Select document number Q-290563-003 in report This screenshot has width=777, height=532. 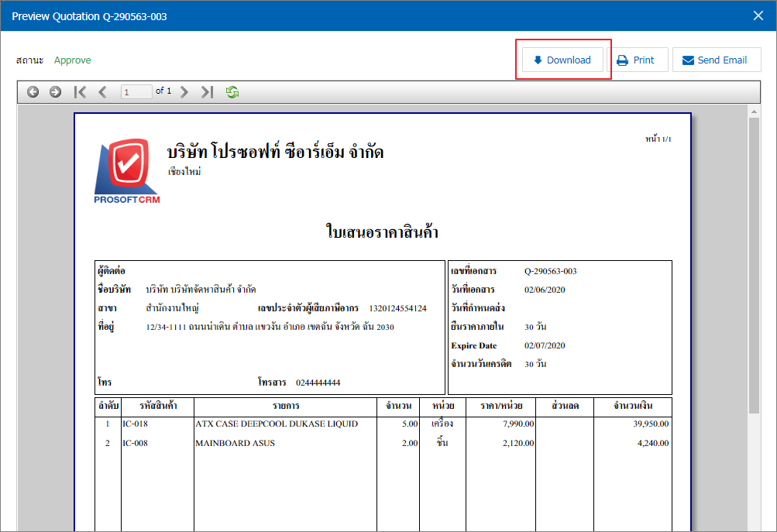551,271
